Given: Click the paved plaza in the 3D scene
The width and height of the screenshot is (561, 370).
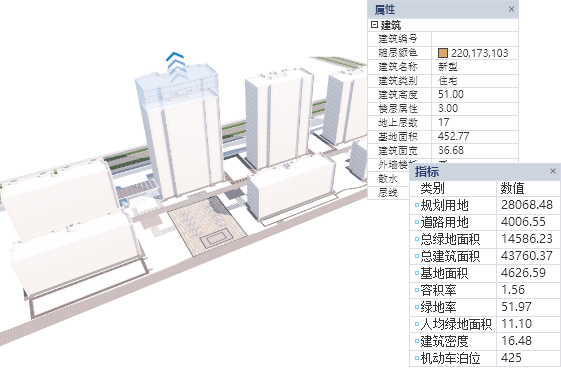Looking at the screenshot, I should point(207,224).
